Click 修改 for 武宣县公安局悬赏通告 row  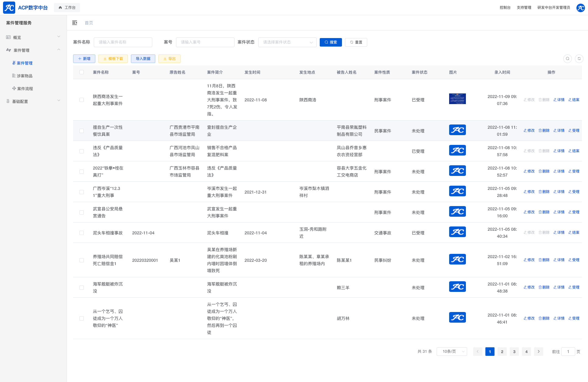[529, 212]
